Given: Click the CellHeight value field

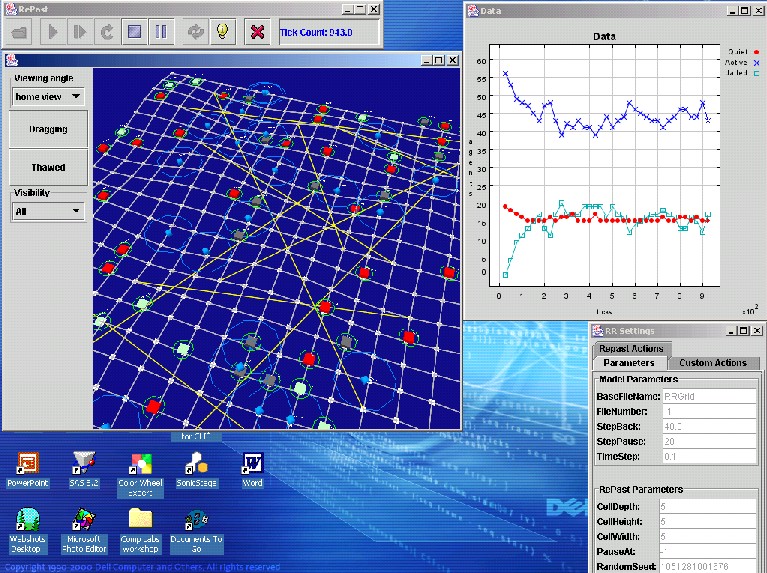Looking at the screenshot, I should (708, 522).
